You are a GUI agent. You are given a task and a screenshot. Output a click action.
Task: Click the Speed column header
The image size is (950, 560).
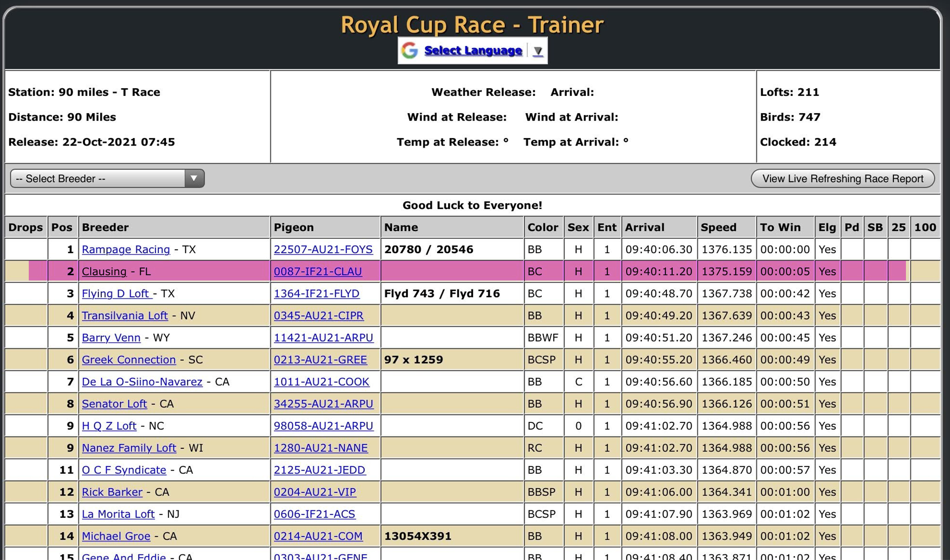coord(718,227)
